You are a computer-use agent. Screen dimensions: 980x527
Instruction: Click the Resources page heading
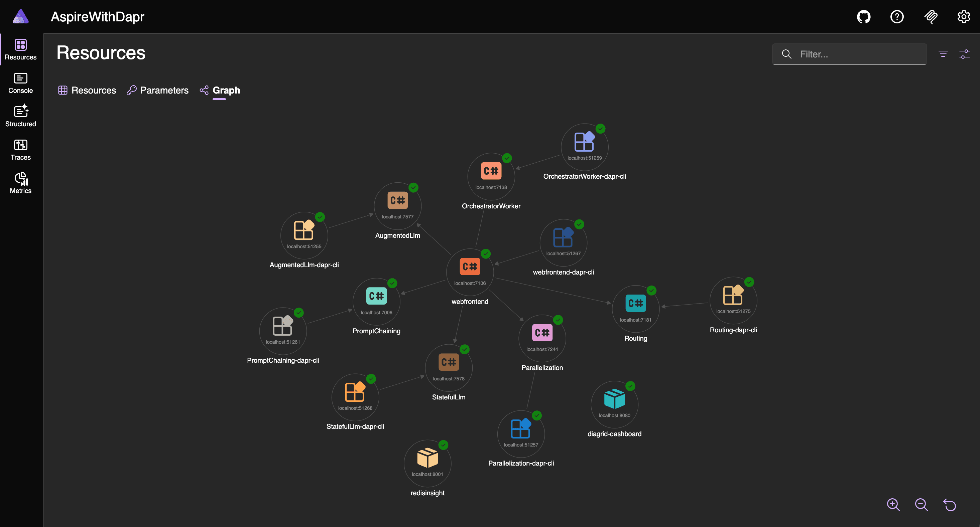(x=101, y=52)
